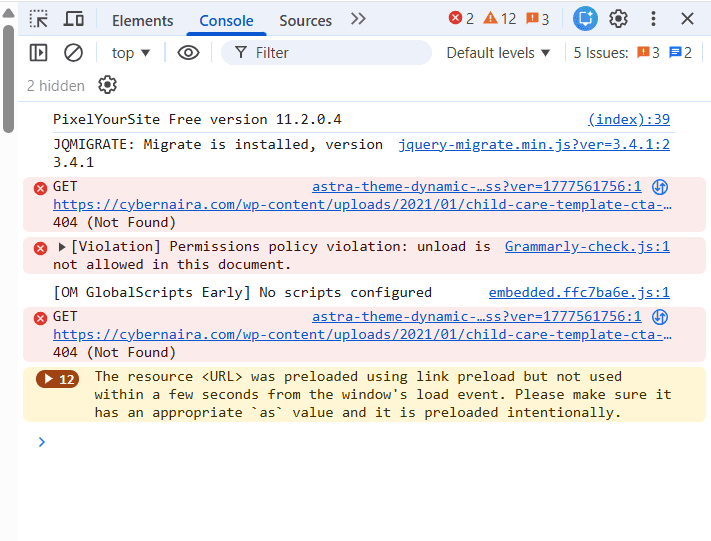Switch to the Console tab
This screenshot has height=541, width=711.
tap(226, 20)
